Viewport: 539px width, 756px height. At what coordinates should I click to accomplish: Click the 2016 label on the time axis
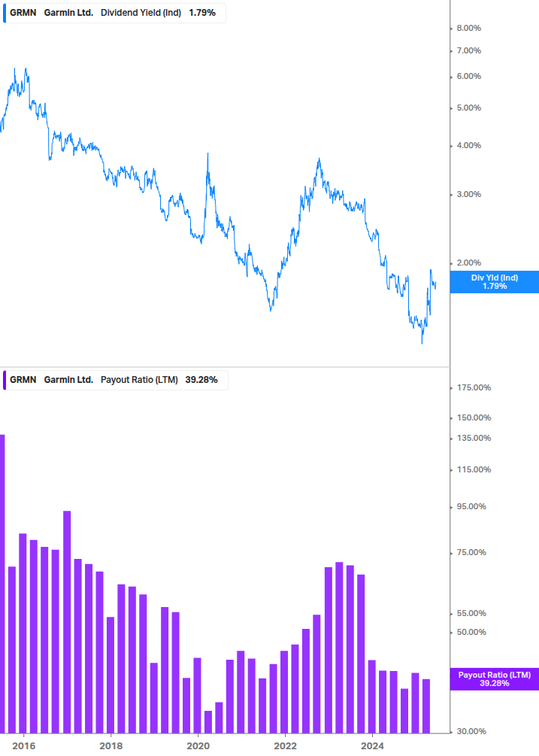(x=23, y=746)
